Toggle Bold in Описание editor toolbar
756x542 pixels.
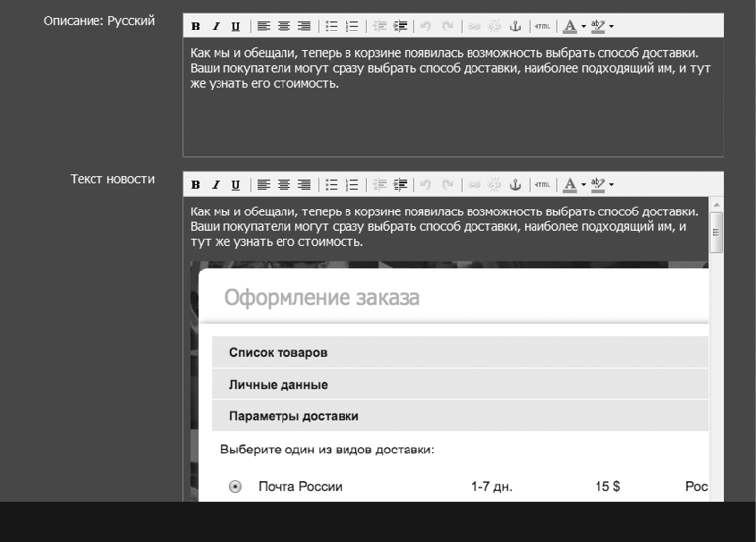[195, 26]
